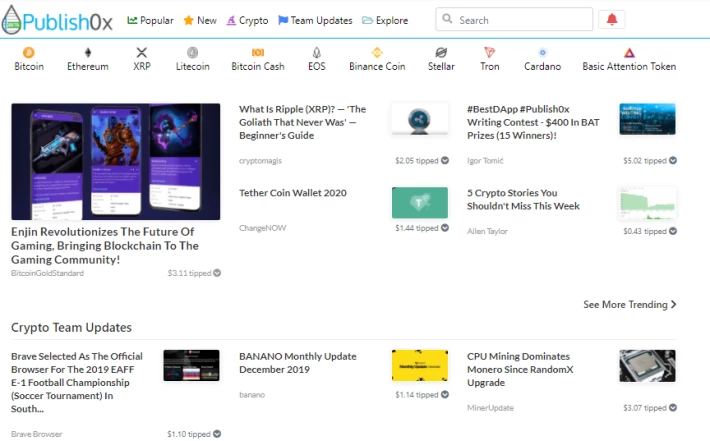
Task: Select the Litecoin icon
Action: coord(192,53)
